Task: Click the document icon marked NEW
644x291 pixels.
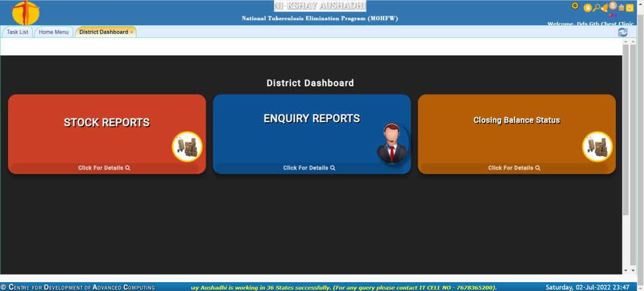Action: [x=613, y=6]
